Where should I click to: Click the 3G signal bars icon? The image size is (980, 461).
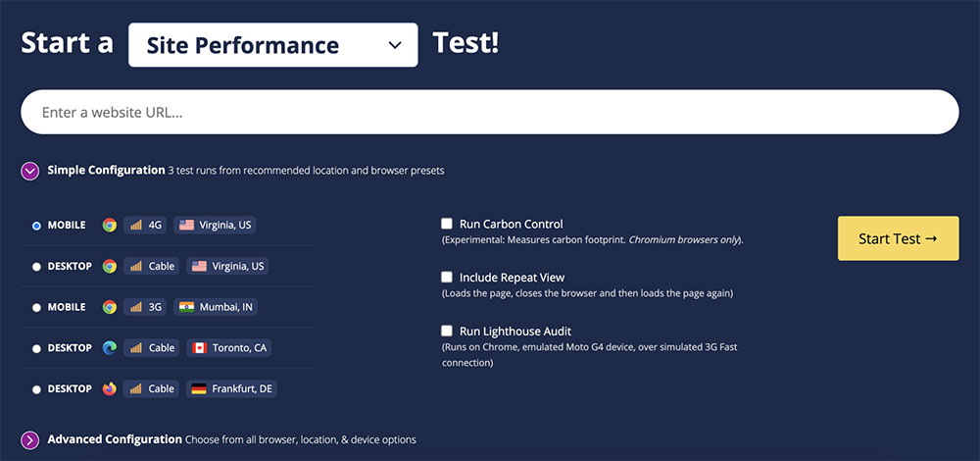point(135,307)
